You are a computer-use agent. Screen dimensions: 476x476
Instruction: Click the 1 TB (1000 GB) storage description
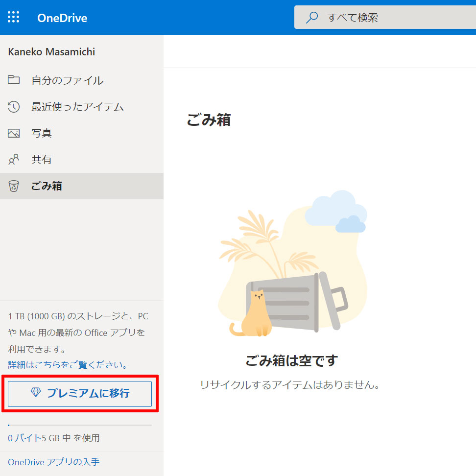78,333
